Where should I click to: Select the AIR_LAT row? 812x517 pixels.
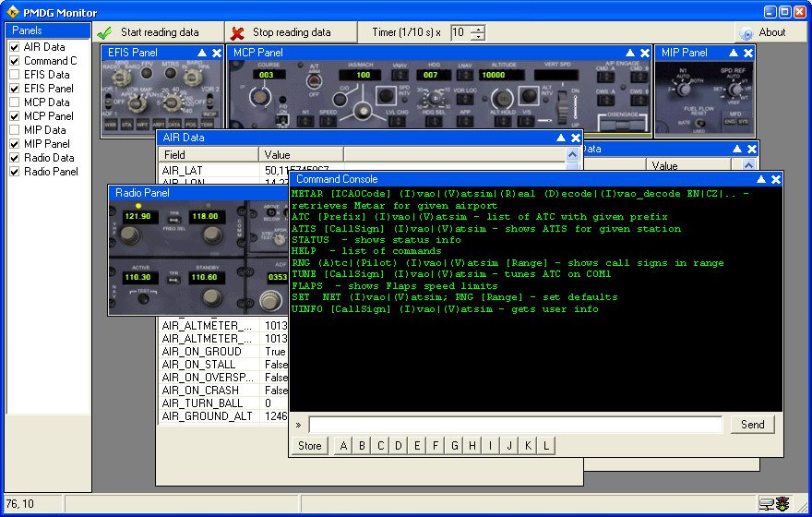click(x=363, y=171)
